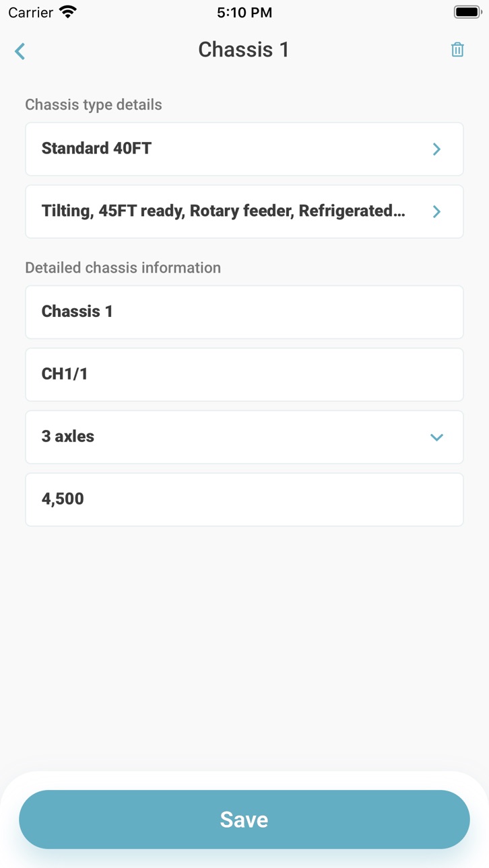
Task: Tap the Chassis type details heading
Action: click(94, 105)
